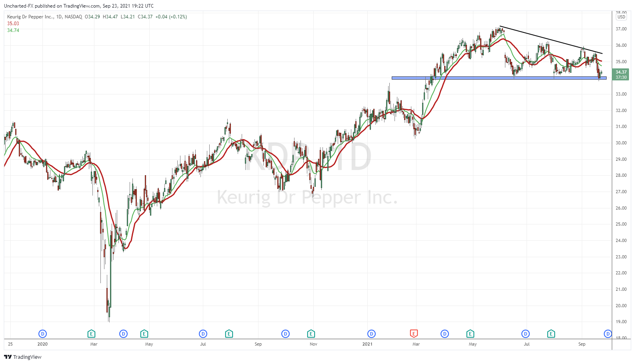
Task: Open the dividend marker between Mar and May 2020
Action: (123, 334)
